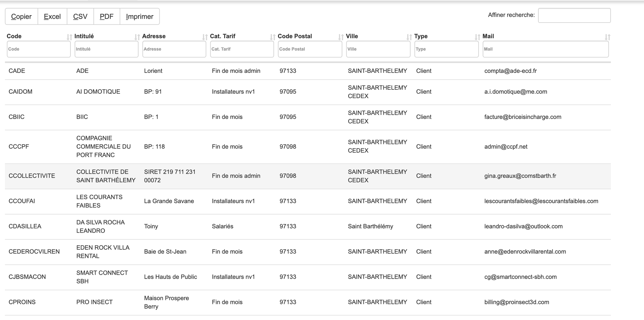Focus the Mail filter field
This screenshot has width=644, height=320.
tap(545, 49)
